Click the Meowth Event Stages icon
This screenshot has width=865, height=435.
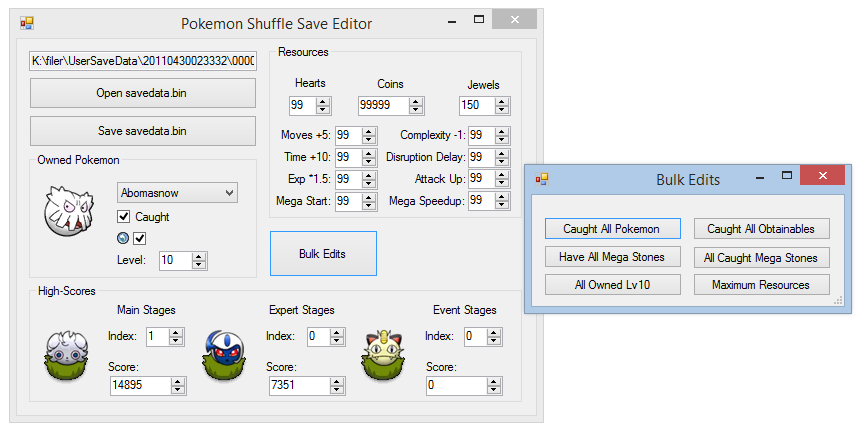pyautogui.click(x=383, y=356)
